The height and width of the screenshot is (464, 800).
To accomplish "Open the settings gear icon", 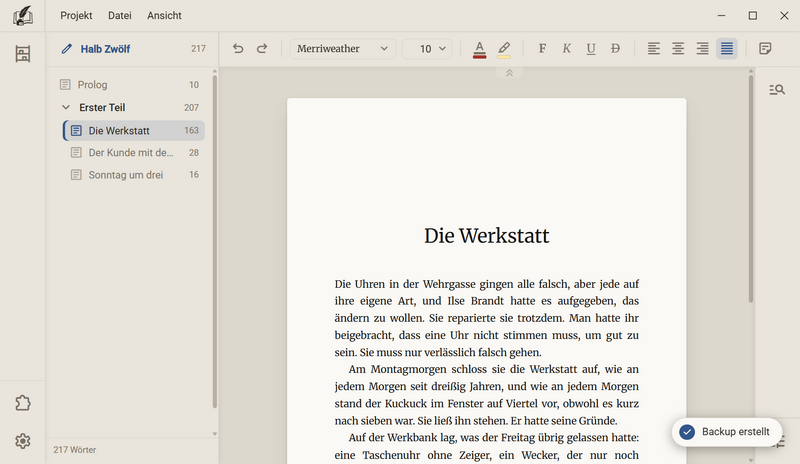I will tap(22, 441).
